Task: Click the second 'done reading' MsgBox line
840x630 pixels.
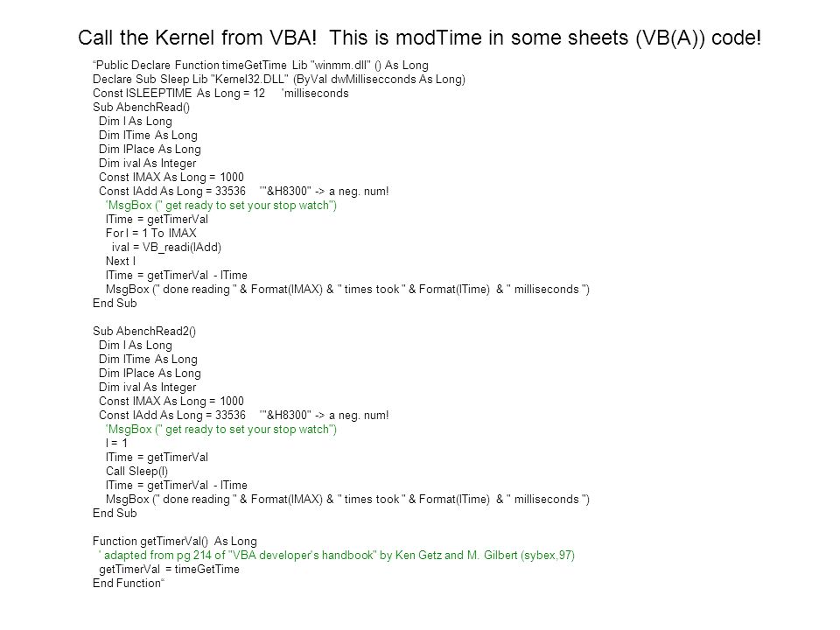Action: 347,500
